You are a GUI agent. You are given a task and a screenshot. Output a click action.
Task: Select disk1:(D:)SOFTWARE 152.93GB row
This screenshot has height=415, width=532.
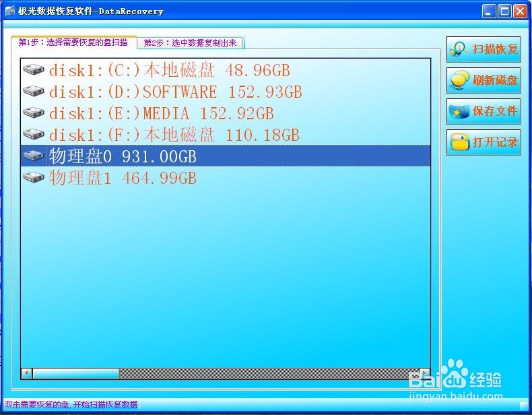pyautogui.click(x=226, y=92)
